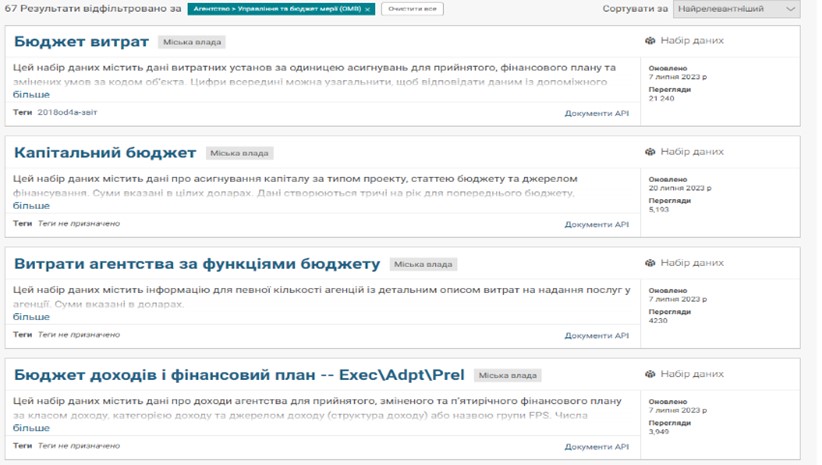Image resolution: width=822 pixels, height=465 pixels.
Task: Click dataset icon in Капітальний бюджет card
Action: (x=650, y=152)
